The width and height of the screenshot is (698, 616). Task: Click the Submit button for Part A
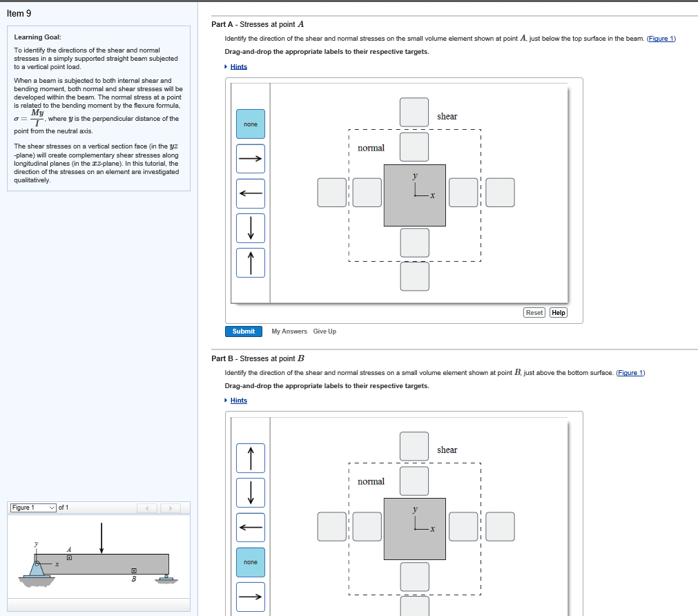click(243, 331)
